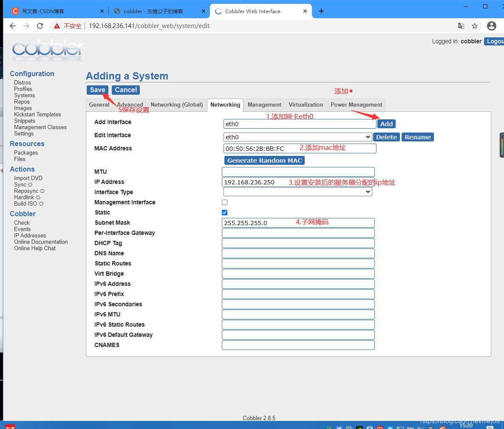Click the browser address bar URL

[x=149, y=26]
